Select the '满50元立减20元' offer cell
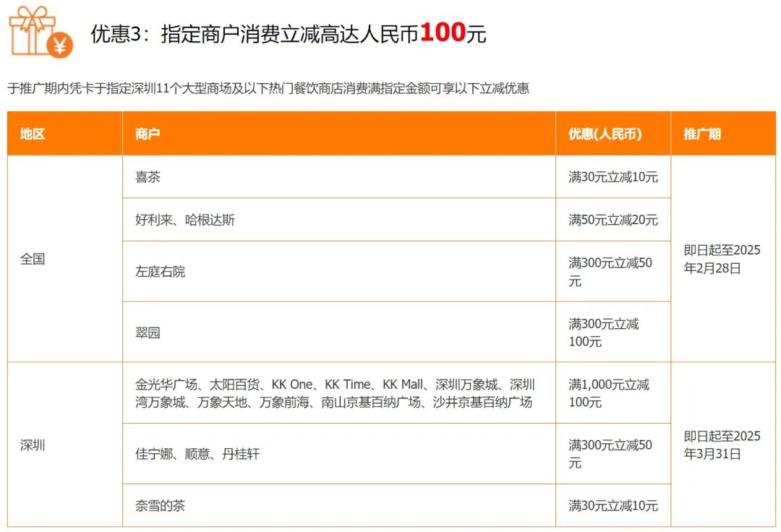Image resolution: width=781 pixels, height=532 pixels. 613,220
